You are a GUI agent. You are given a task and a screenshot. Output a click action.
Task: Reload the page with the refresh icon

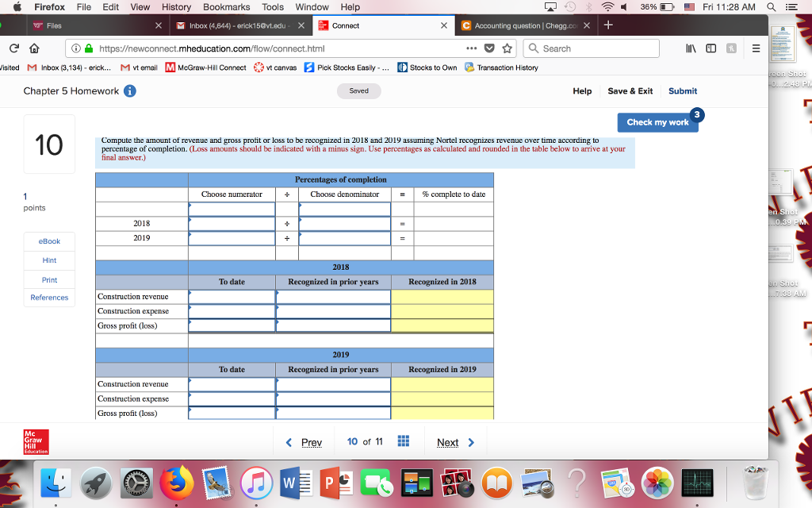[x=14, y=48]
